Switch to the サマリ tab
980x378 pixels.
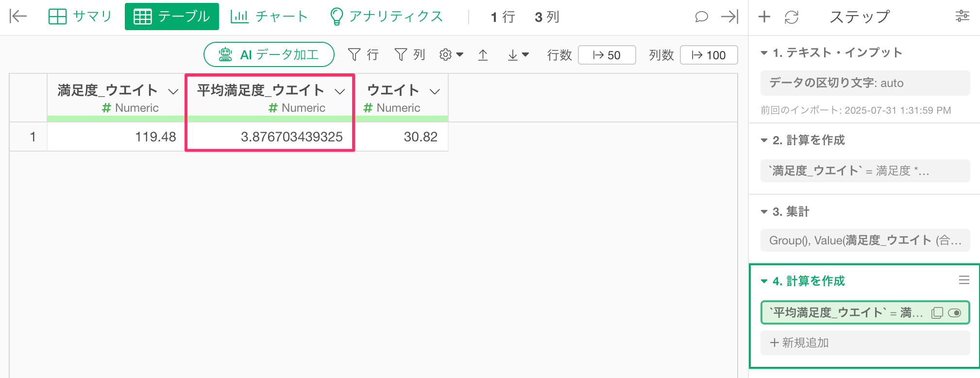tap(81, 17)
